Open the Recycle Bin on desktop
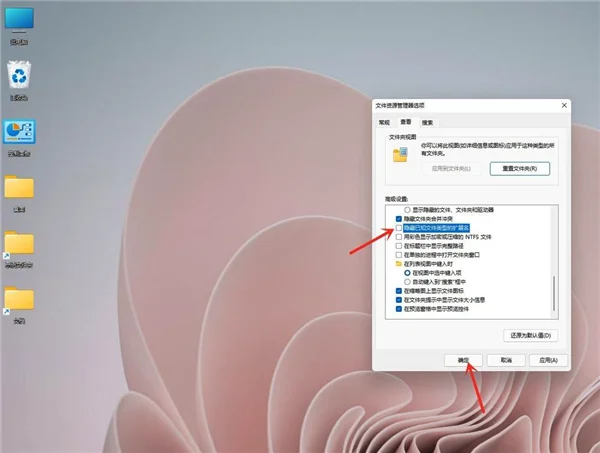 (19, 75)
